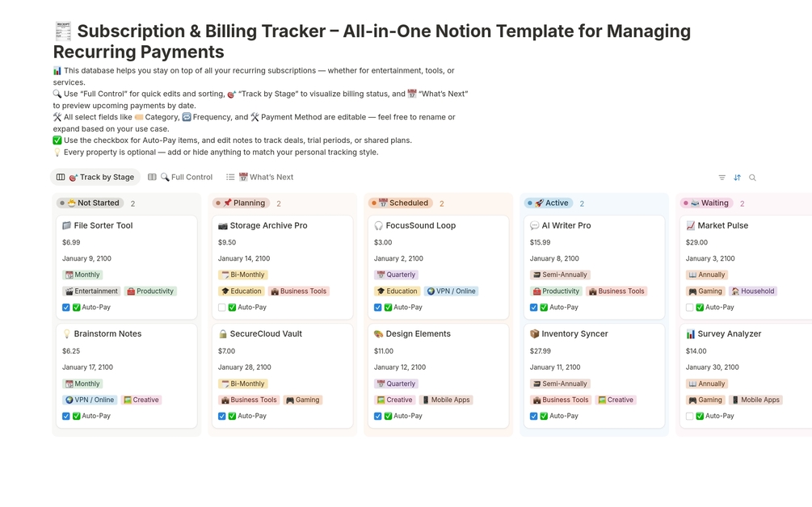This screenshot has height=507, width=812.
Task: Click the sort arrows icon
Action: [737, 178]
